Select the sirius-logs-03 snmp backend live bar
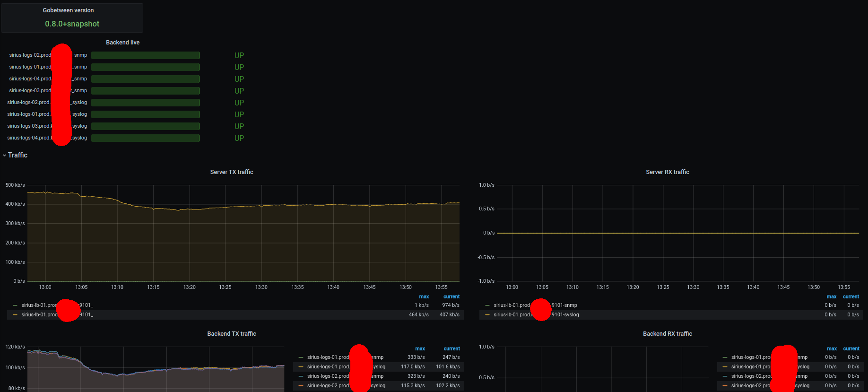 coord(145,91)
